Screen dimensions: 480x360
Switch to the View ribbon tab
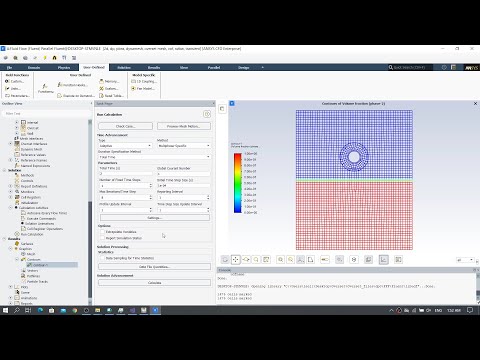pos(184,67)
